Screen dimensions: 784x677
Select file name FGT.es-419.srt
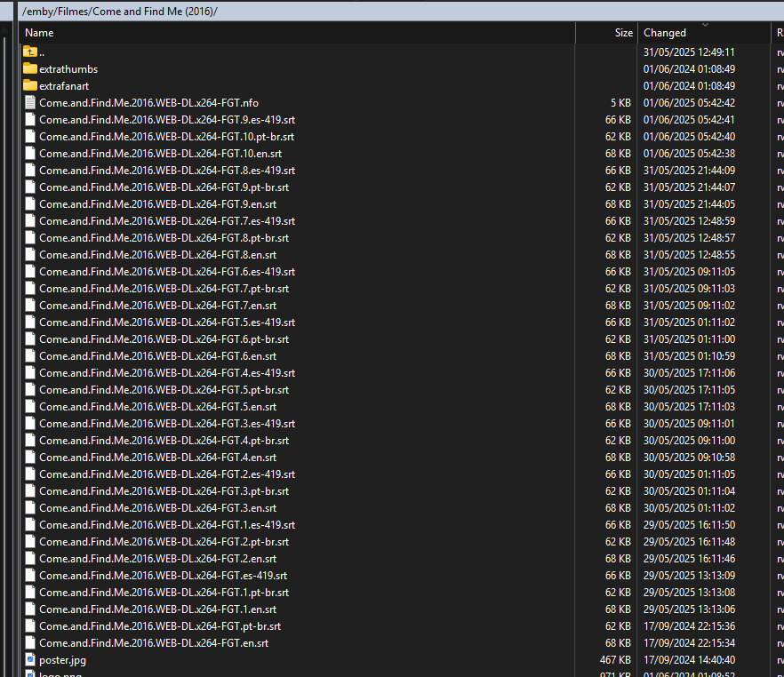tap(163, 576)
